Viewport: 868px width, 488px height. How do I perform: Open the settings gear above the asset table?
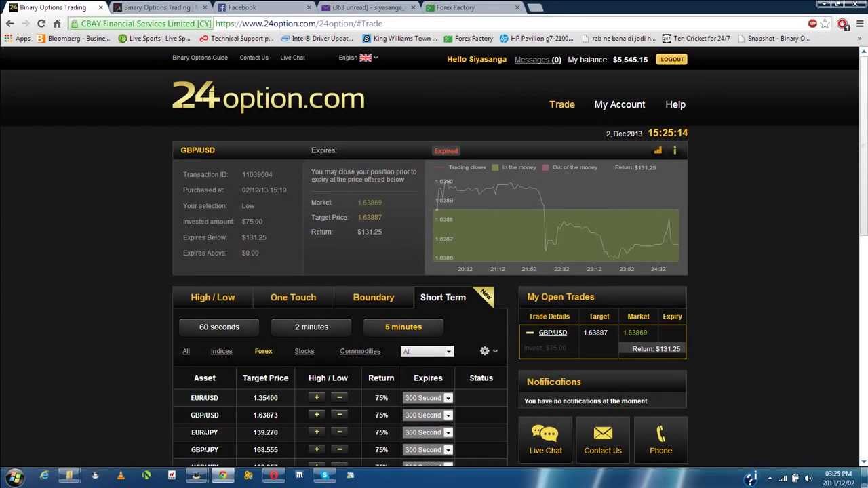(484, 351)
